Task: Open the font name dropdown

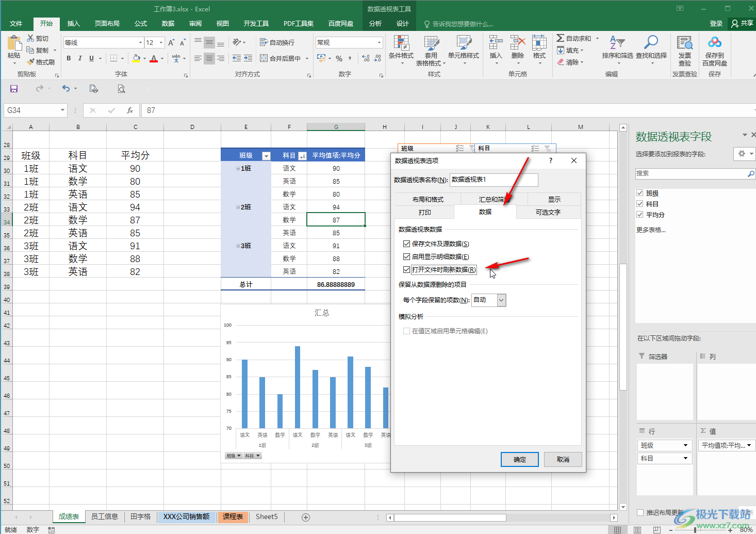Action: [x=140, y=43]
